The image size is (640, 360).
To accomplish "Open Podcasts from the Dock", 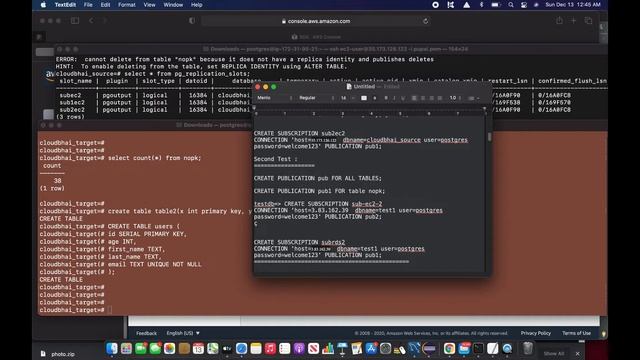I will pos(299,349).
